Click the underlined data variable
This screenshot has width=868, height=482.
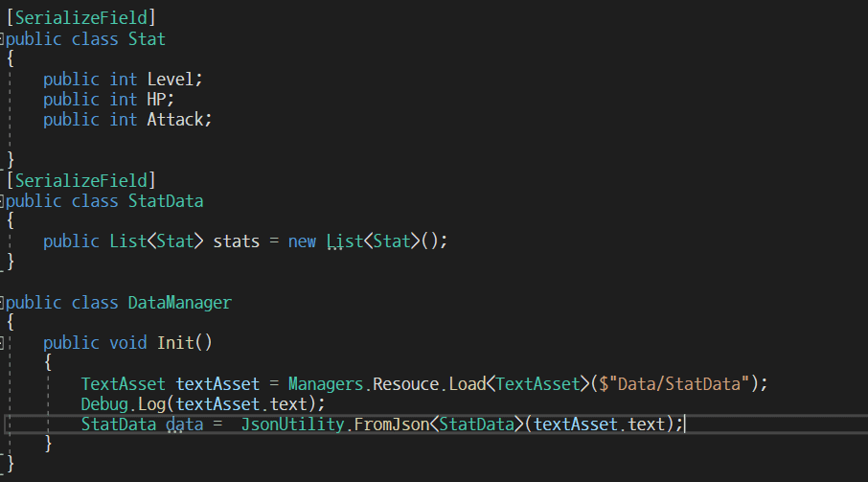184,424
